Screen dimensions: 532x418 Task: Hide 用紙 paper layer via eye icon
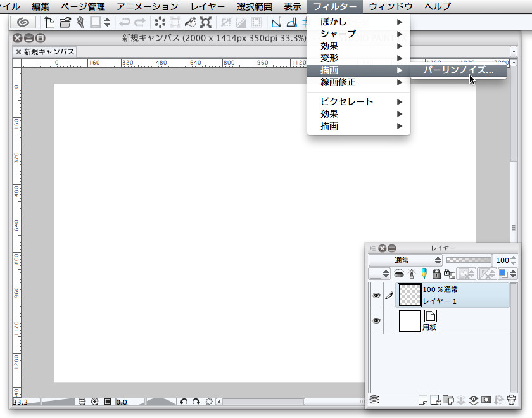click(376, 320)
